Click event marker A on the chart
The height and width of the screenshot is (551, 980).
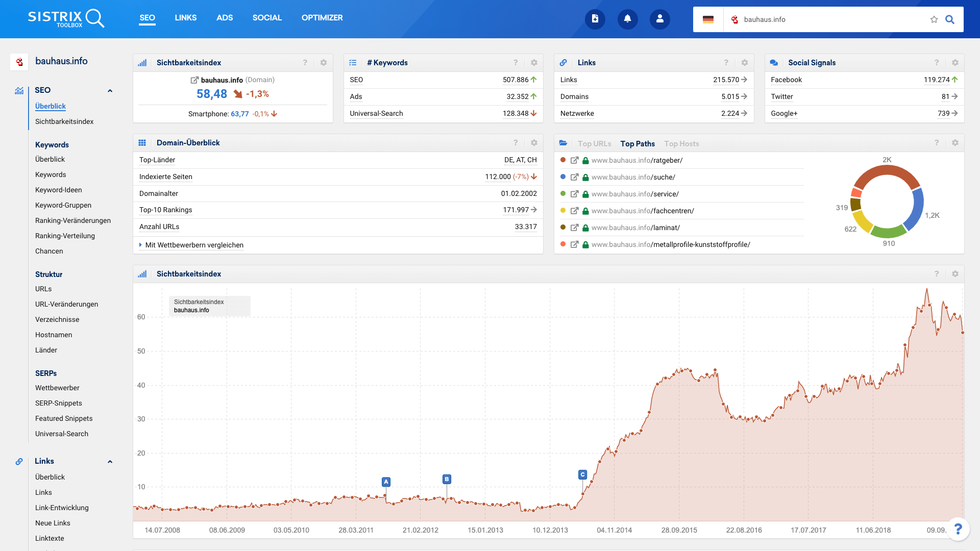(386, 482)
